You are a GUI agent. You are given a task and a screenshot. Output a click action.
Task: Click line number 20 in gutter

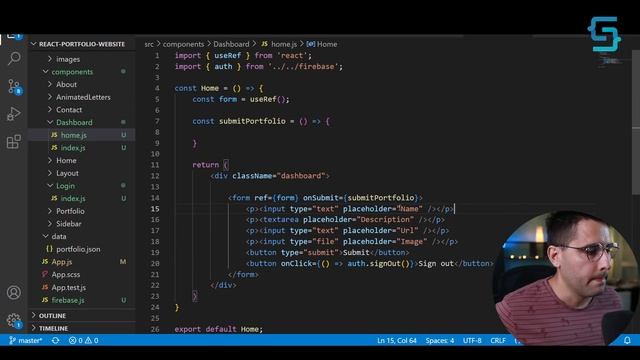pyautogui.click(x=155, y=264)
